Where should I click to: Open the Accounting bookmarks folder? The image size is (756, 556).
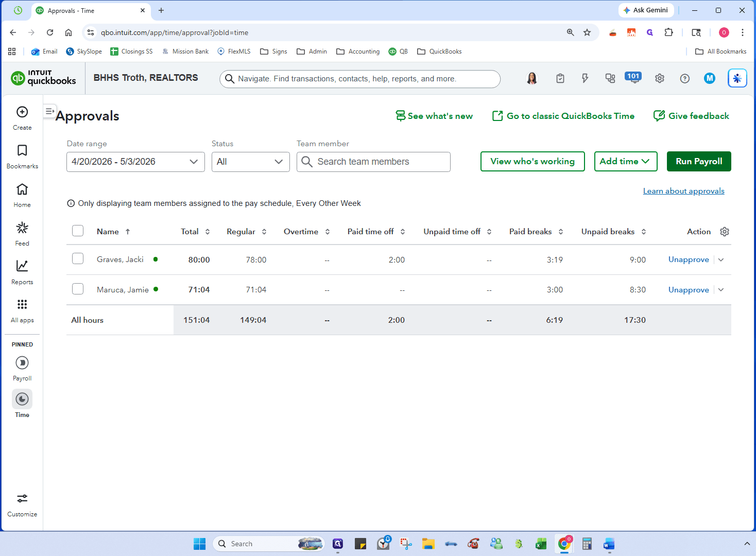[x=358, y=51]
